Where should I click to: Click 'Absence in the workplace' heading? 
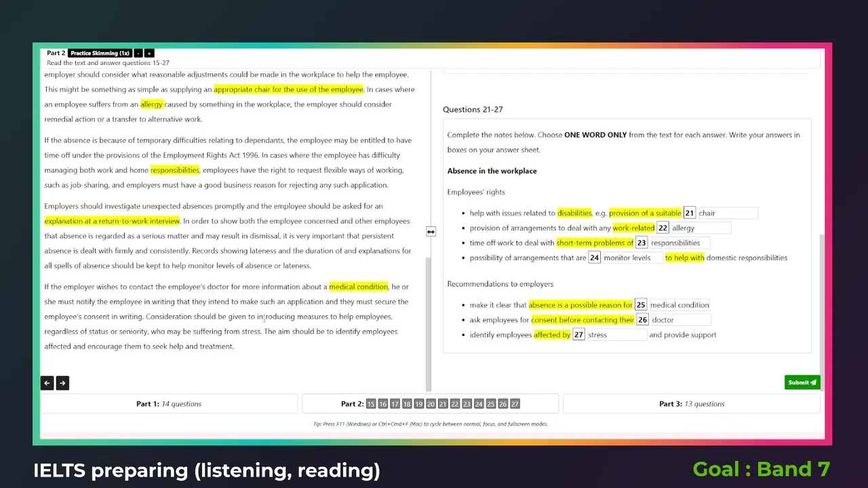click(x=492, y=171)
